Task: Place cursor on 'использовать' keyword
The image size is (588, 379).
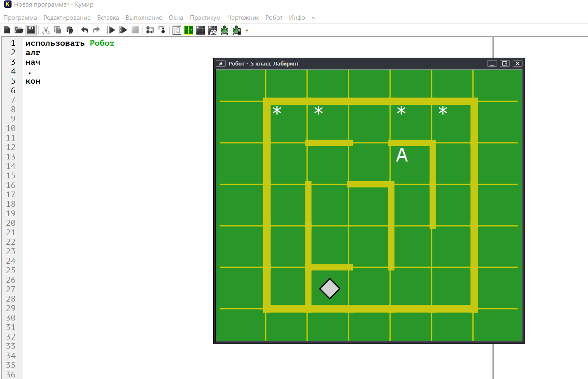Action: pyautogui.click(x=55, y=43)
